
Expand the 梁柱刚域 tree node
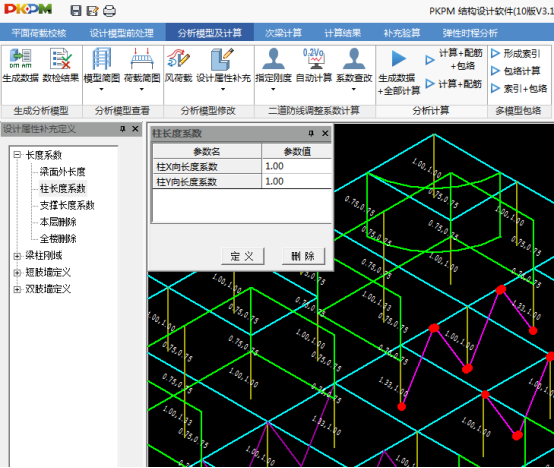pos(17,256)
